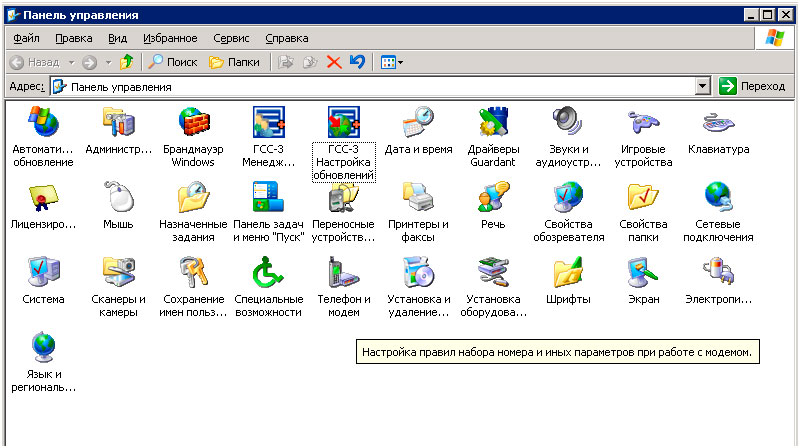Screen dimensions: 800x448
Task: Open the Экран icon
Action: (643, 272)
